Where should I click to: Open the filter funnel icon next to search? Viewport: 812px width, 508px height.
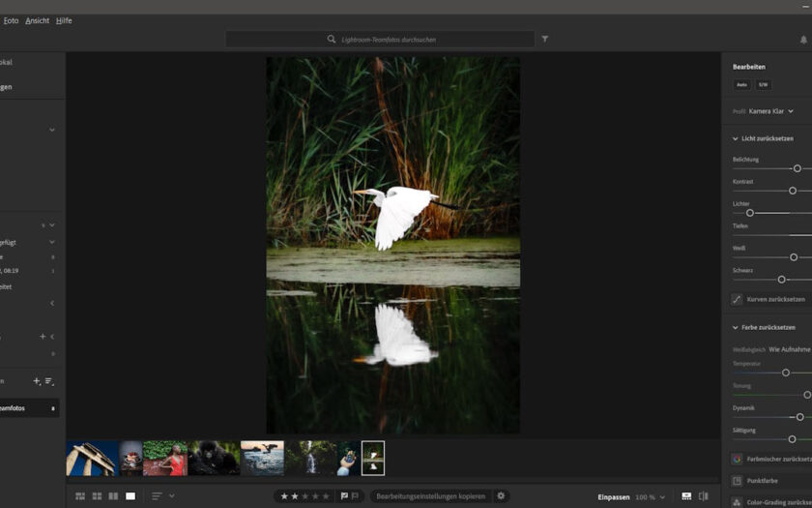click(545, 39)
